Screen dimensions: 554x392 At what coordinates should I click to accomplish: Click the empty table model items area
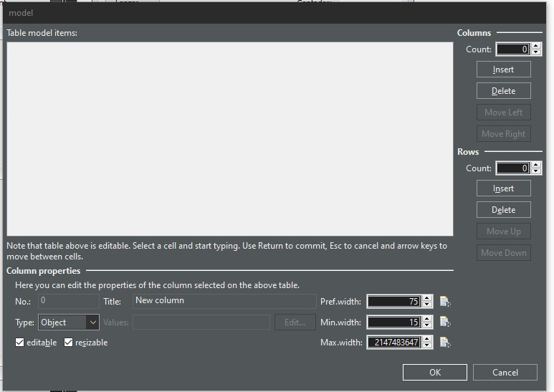(x=229, y=138)
